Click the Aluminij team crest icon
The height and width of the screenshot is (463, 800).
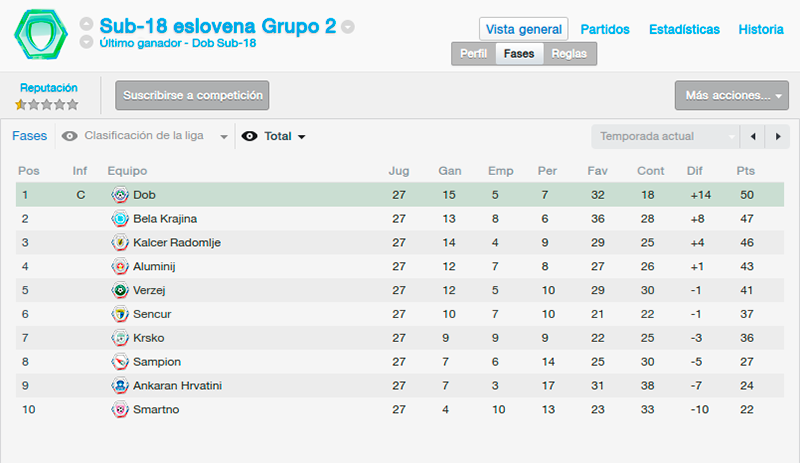tap(120, 266)
